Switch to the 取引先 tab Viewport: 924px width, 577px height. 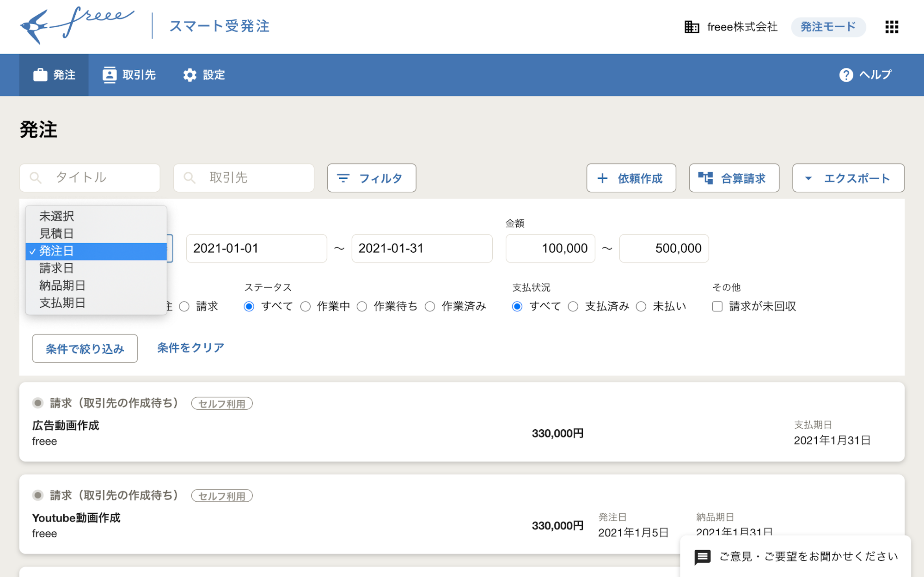(x=130, y=75)
